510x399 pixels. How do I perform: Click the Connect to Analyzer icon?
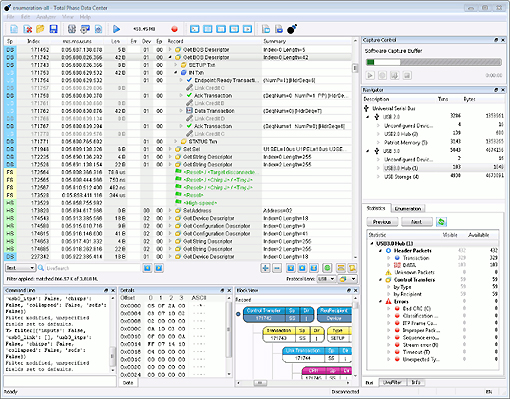click(x=72, y=29)
